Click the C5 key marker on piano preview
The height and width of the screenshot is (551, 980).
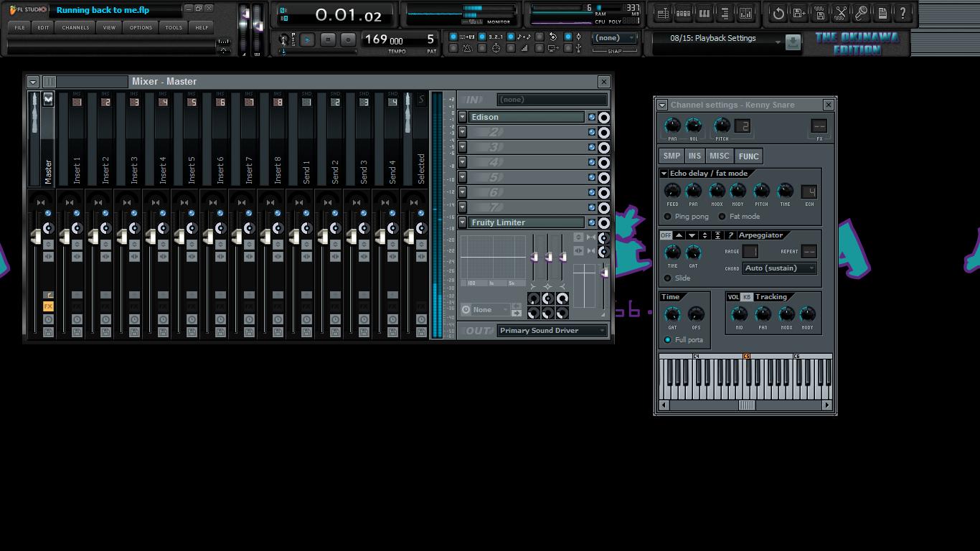tap(746, 357)
